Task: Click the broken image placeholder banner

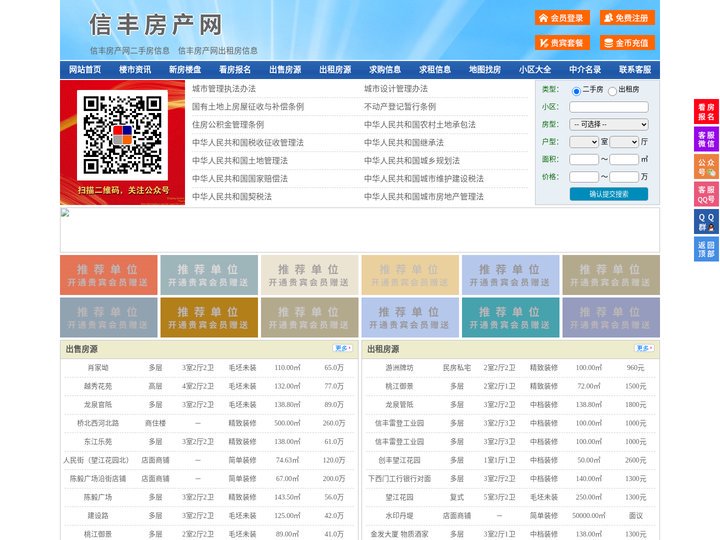Action: pyautogui.click(x=360, y=230)
